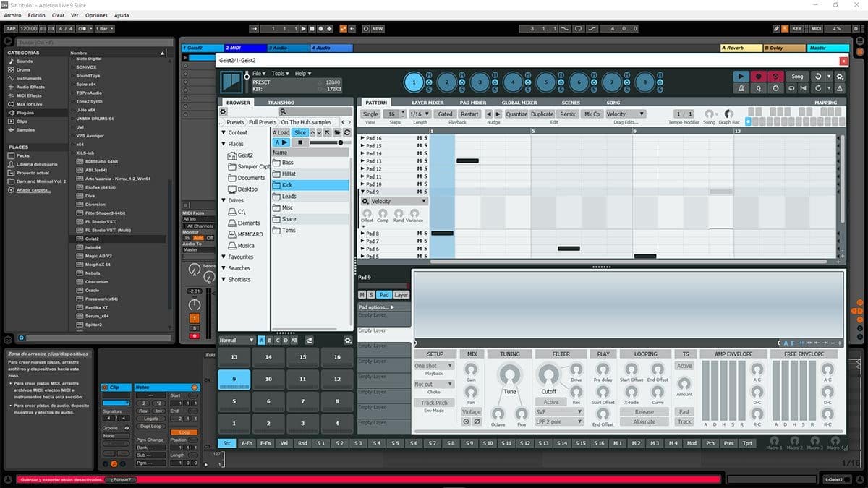The image size is (868, 488).
Task: Open the SVF filter type dropdown
Action: 561,411
